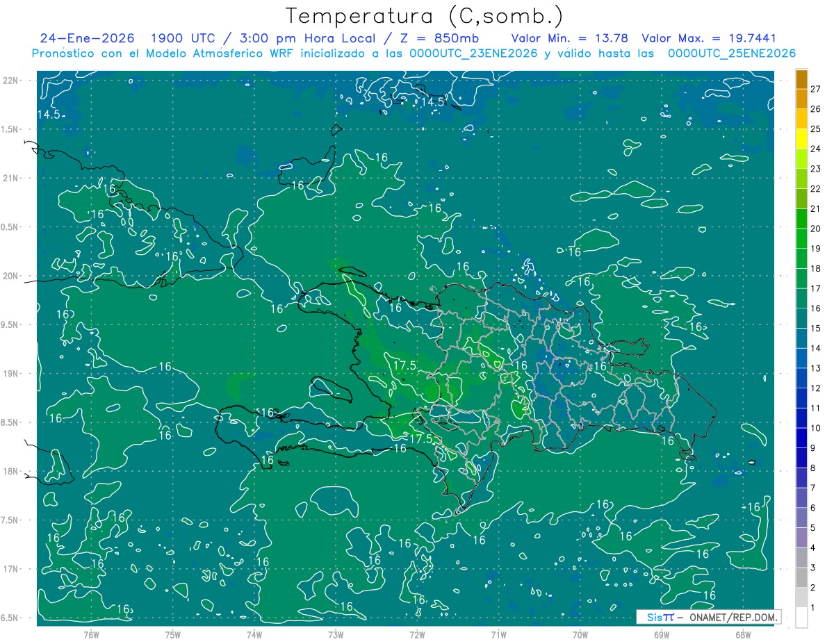
Task: Select the bright green 21 degree legend color
Action: [x=801, y=199]
